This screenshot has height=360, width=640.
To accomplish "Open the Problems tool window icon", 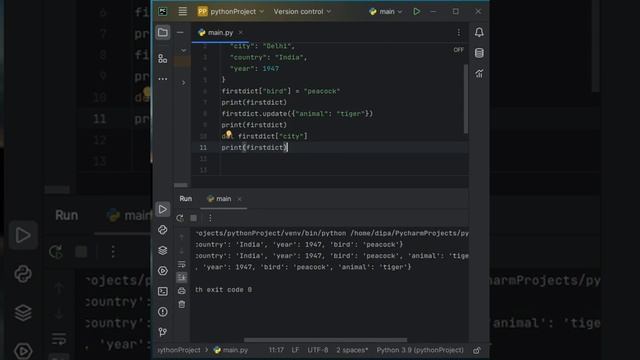I will 163,312.
